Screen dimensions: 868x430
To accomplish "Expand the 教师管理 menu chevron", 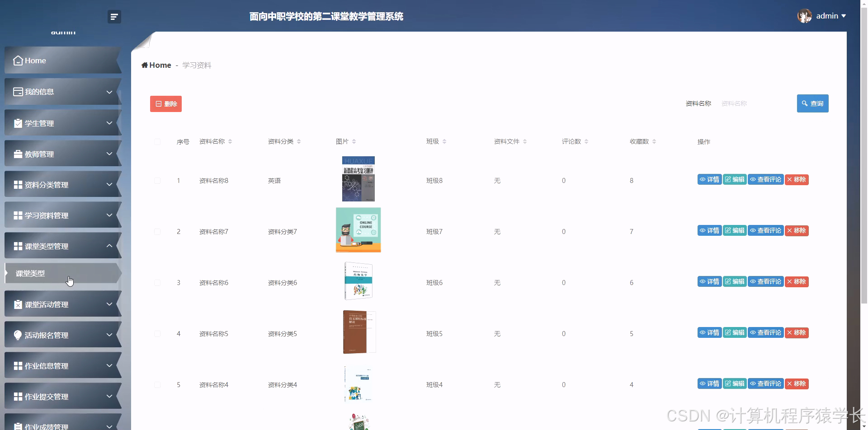I will [x=109, y=154].
